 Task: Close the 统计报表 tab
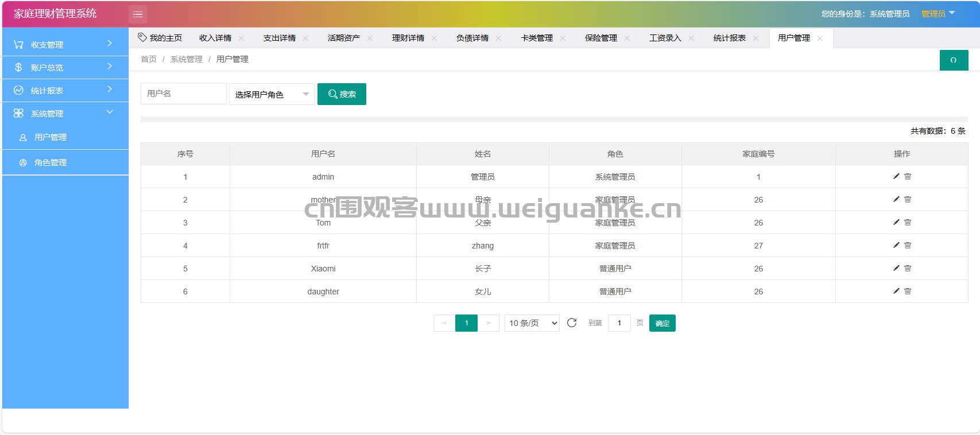756,38
